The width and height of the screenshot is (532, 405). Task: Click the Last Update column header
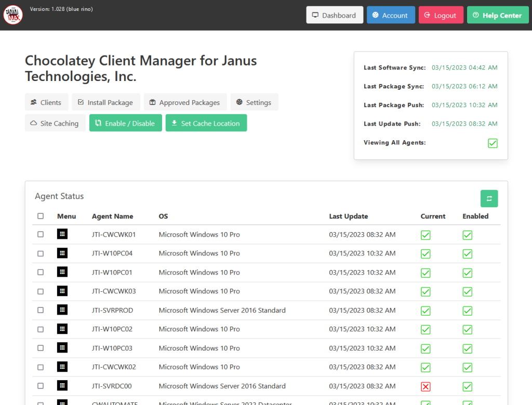click(x=349, y=216)
